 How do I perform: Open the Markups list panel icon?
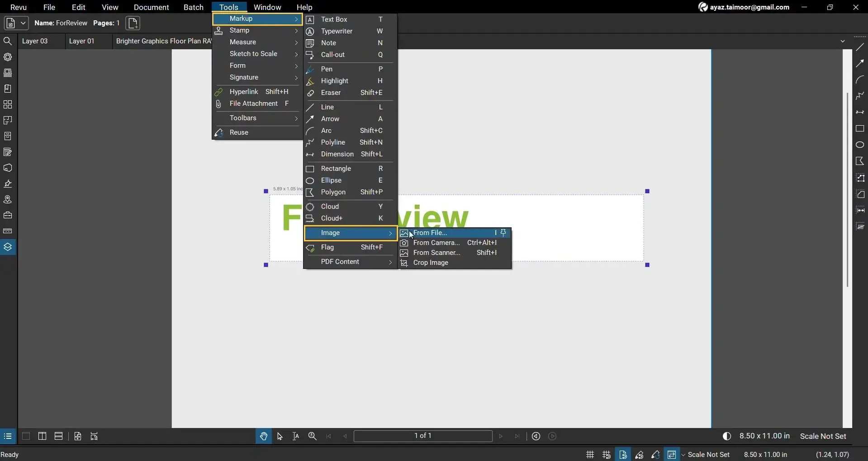point(8,436)
